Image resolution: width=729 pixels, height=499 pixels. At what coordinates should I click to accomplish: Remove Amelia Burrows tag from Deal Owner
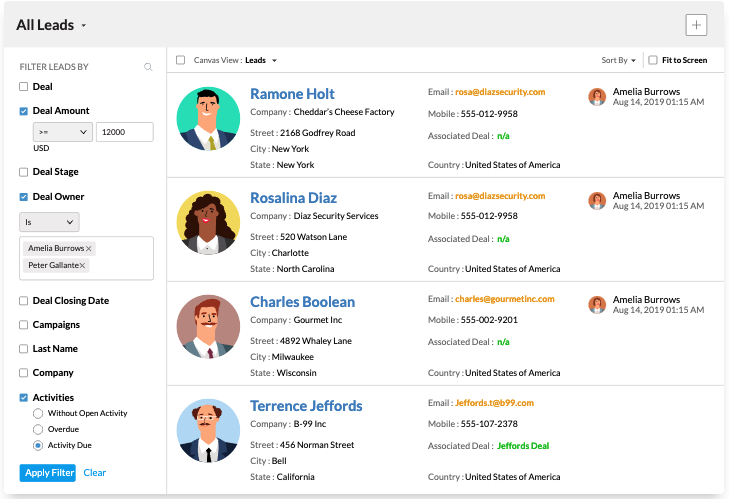(88, 249)
